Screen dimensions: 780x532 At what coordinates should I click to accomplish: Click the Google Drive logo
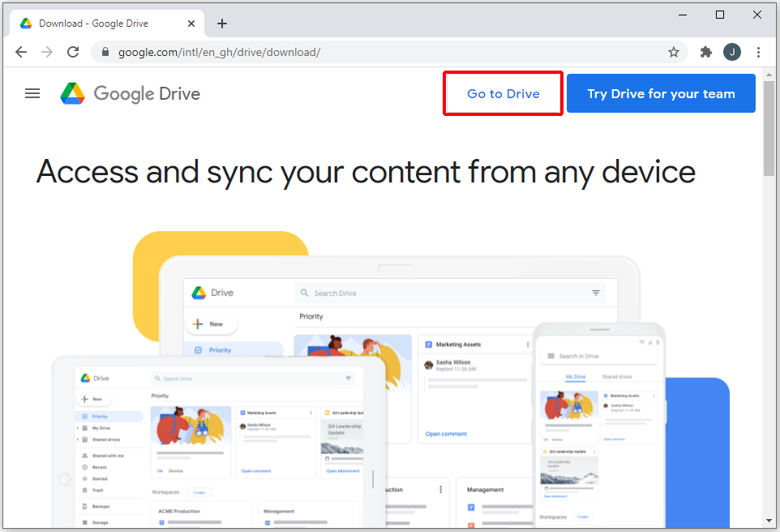[x=130, y=93]
